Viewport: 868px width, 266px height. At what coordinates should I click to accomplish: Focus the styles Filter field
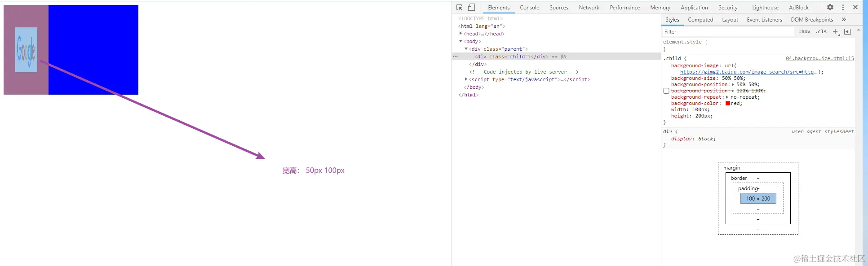click(728, 32)
